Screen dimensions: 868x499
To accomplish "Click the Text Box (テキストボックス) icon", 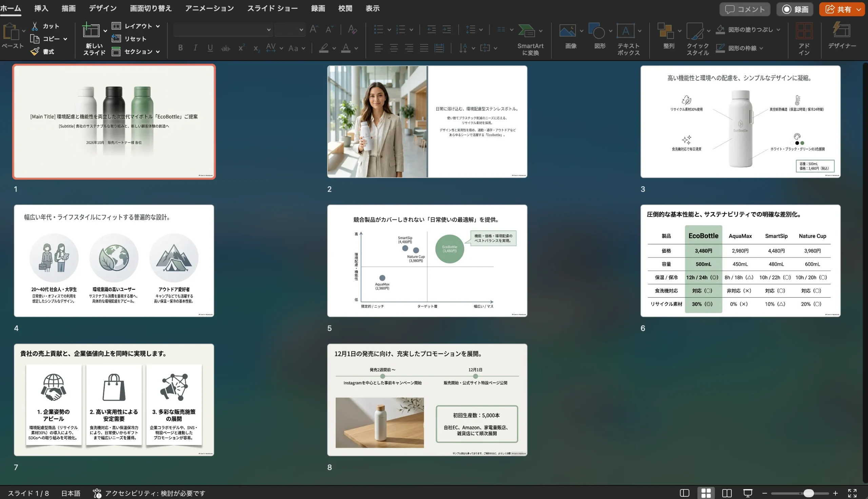I will coord(626,30).
